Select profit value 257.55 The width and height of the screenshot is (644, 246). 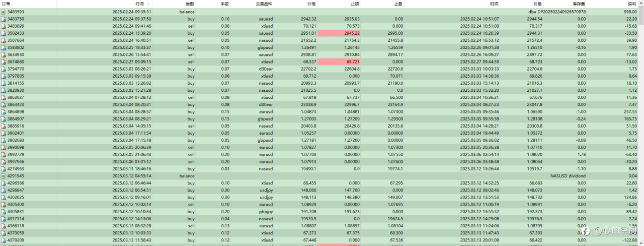point(630,111)
